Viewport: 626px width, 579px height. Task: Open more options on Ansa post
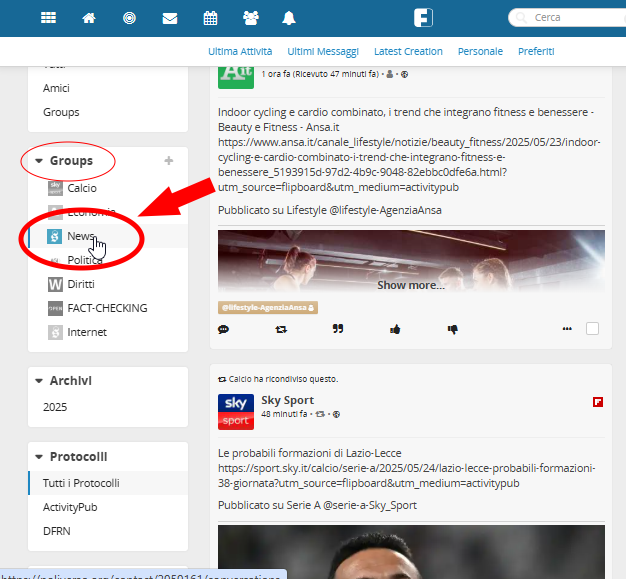[567, 329]
